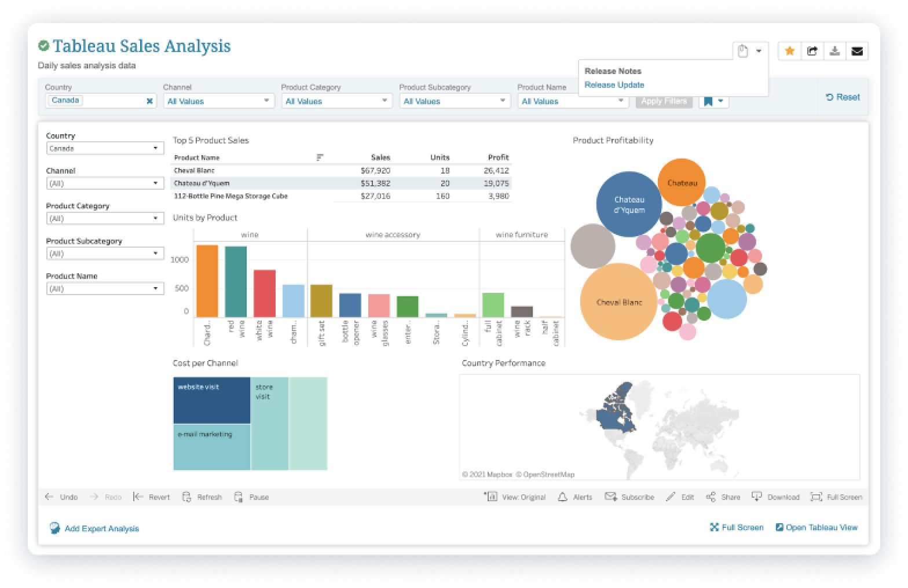
Task: Click the Units column header
Action: pyautogui.click(x=440, y=157)
